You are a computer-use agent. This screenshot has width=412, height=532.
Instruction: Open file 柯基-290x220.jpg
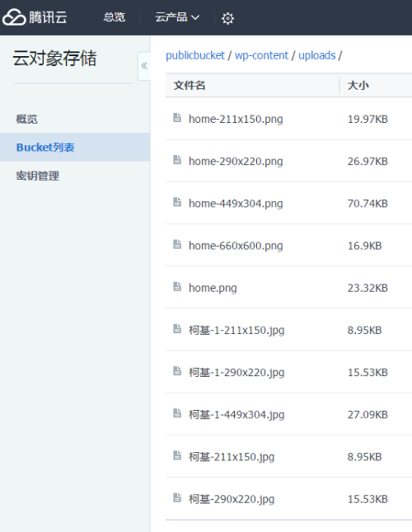[232, 499]
